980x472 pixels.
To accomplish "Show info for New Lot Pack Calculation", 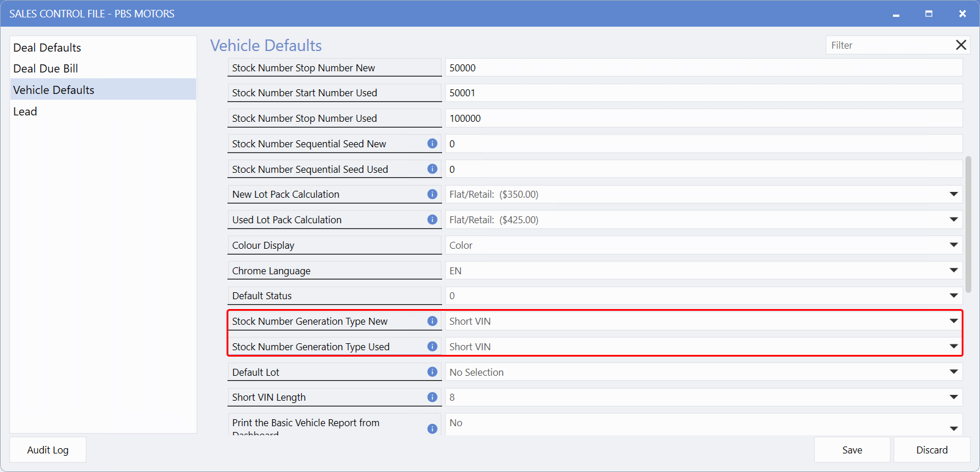I will (x=432, y=194).
